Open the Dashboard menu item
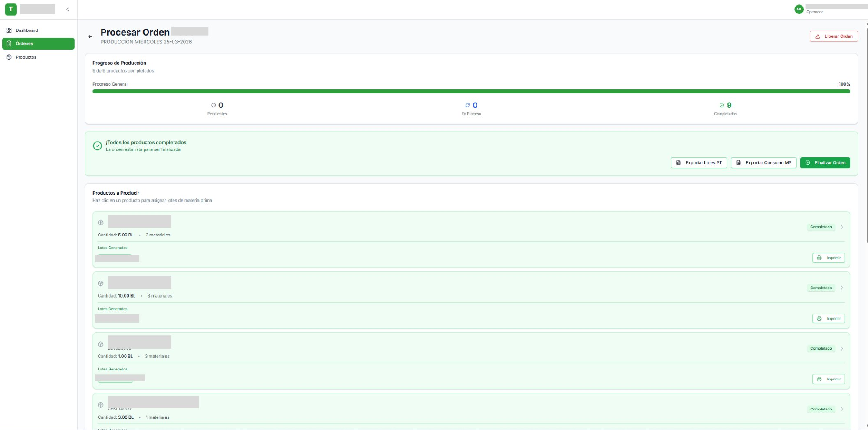The width and height of the screenshot is (868, 430). pyautogui.click(x=27, y=30)
